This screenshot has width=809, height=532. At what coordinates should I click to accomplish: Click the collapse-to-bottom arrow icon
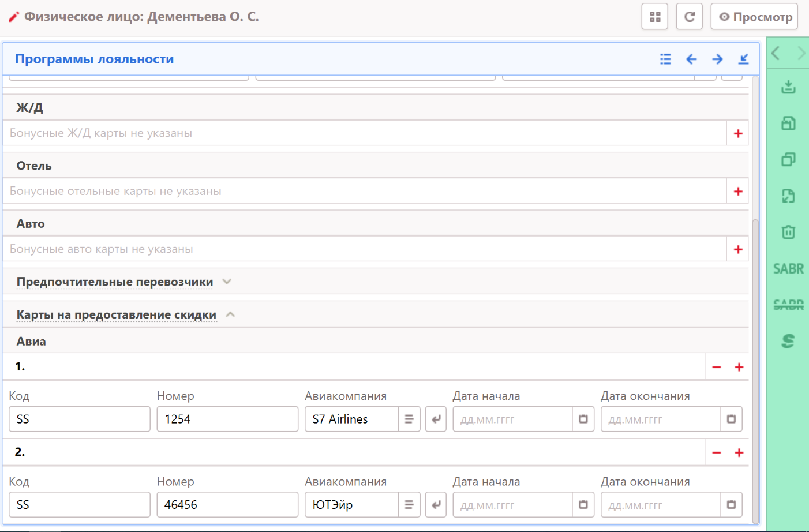point(743,59)
